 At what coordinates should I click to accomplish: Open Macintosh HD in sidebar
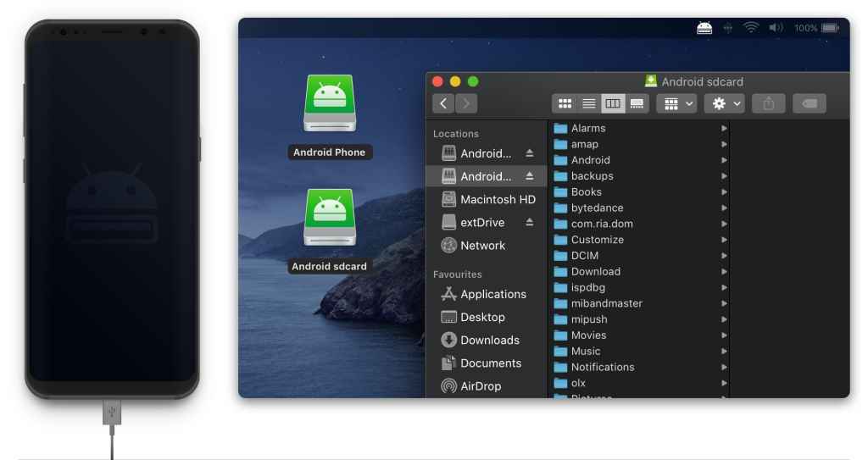(x=497, y=200)
